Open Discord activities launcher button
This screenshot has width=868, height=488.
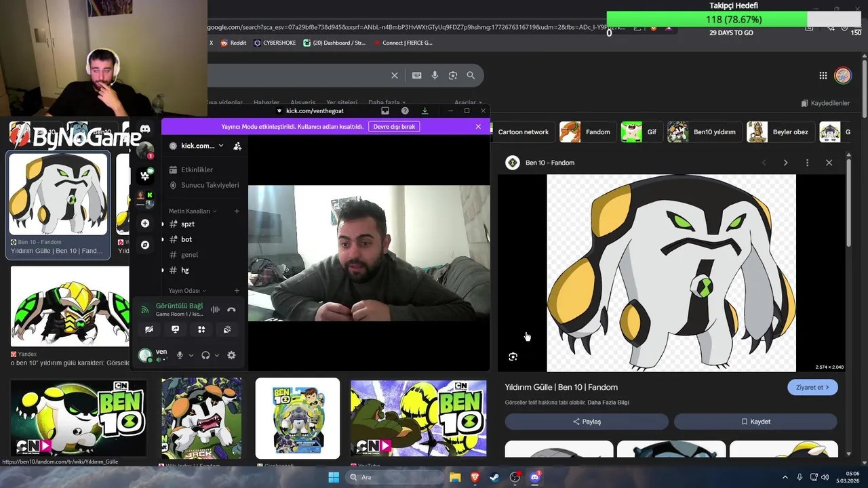pos(201,329)
